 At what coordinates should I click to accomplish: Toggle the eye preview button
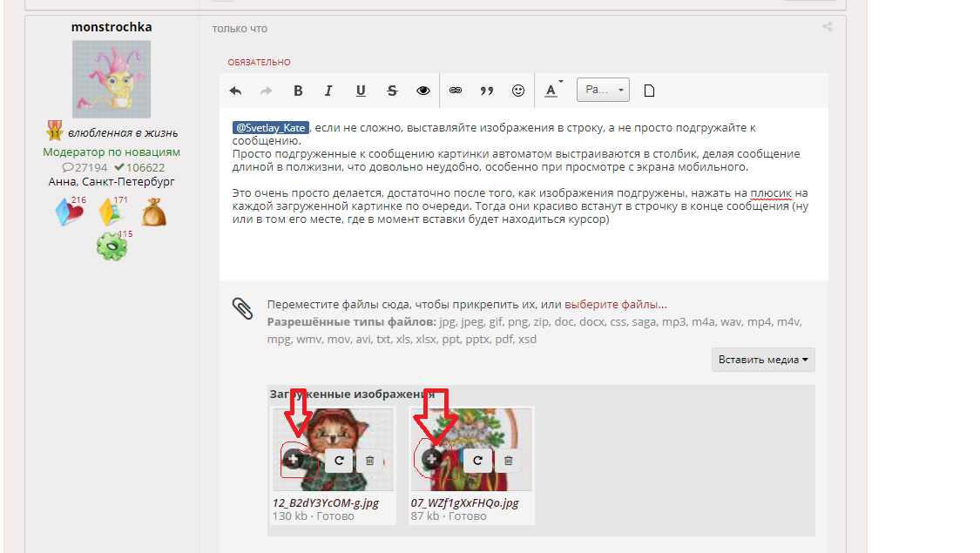pos(423,91)
